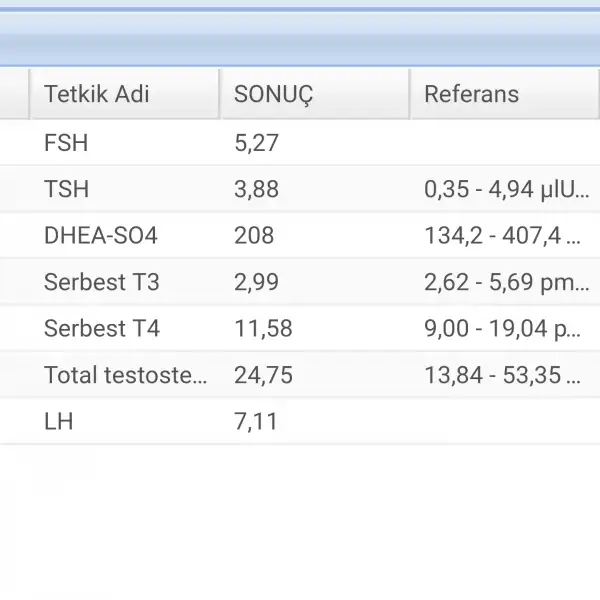The height and width of the screenshot is (600, 600).
Task: Click the TSH reference range 0,35 - 4,94
Action: click(506, 189)
